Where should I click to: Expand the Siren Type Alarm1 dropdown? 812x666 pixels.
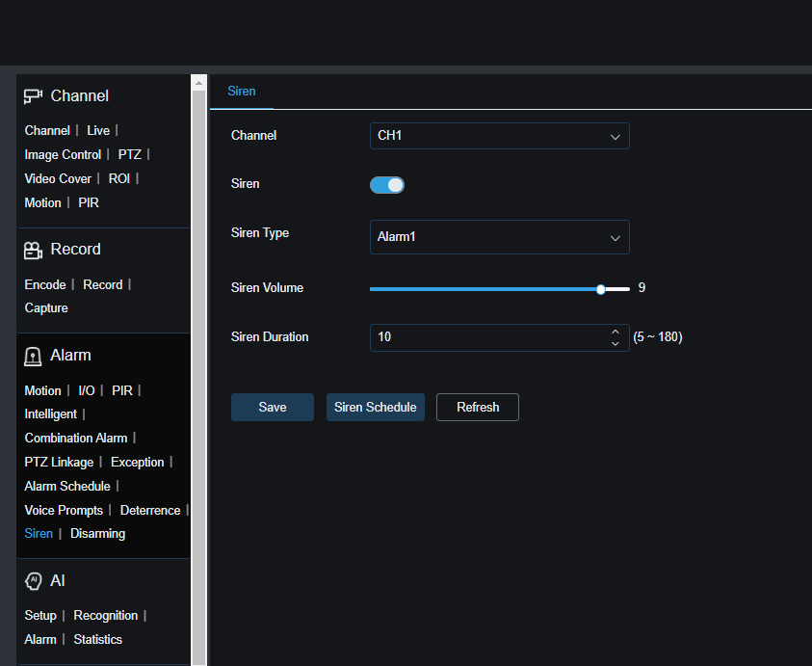pyautogui.click(x=499, y=237)
